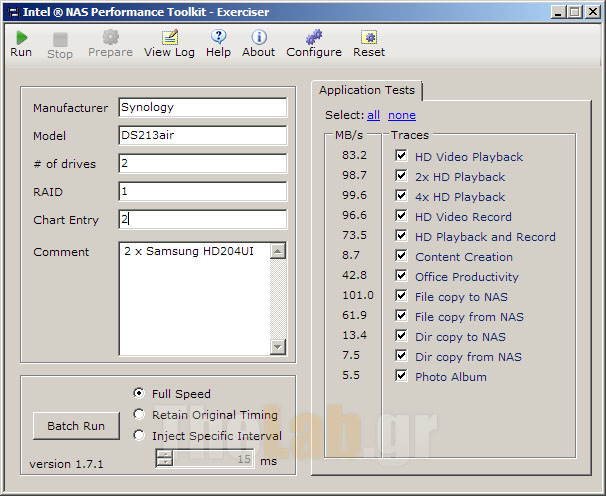Select Retain Original Timing option
The width and height of the screenshot is (606, 496).
pos(139,414)
